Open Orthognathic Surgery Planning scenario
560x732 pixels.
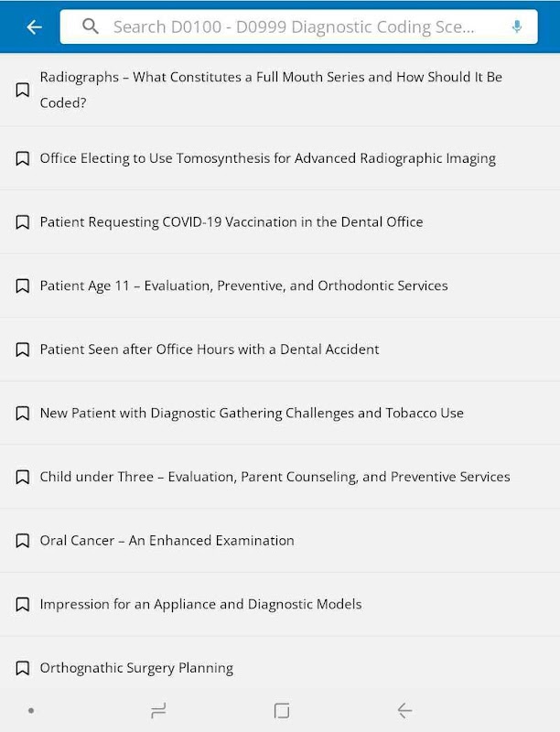coord(136,668)
